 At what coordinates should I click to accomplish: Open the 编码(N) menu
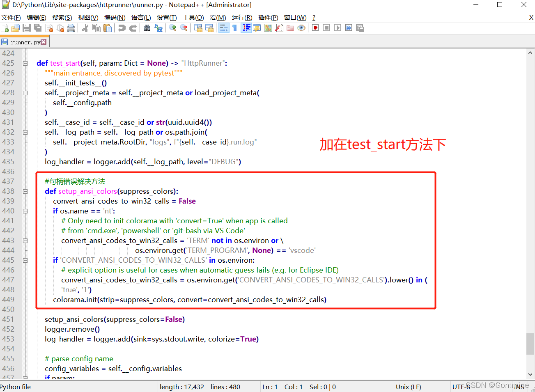[115, 18]
